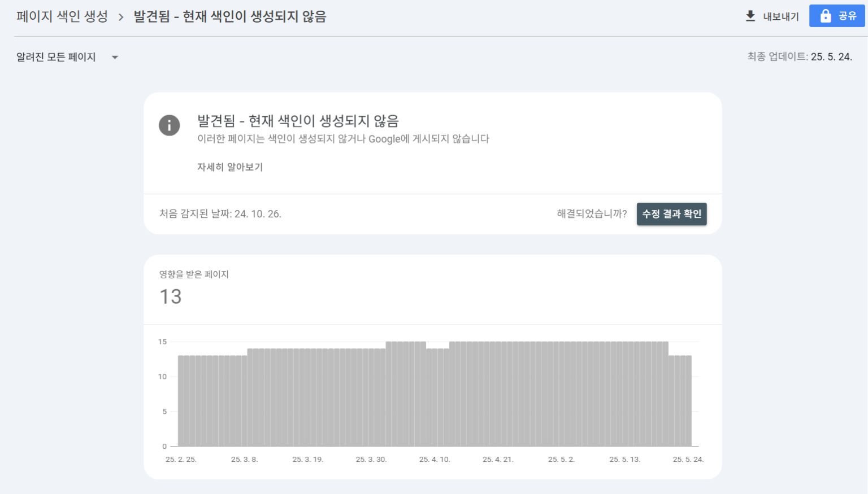This screenshot has width=868, height=494.
Task: Click the y-axis value 15
Action: [163, 342]
